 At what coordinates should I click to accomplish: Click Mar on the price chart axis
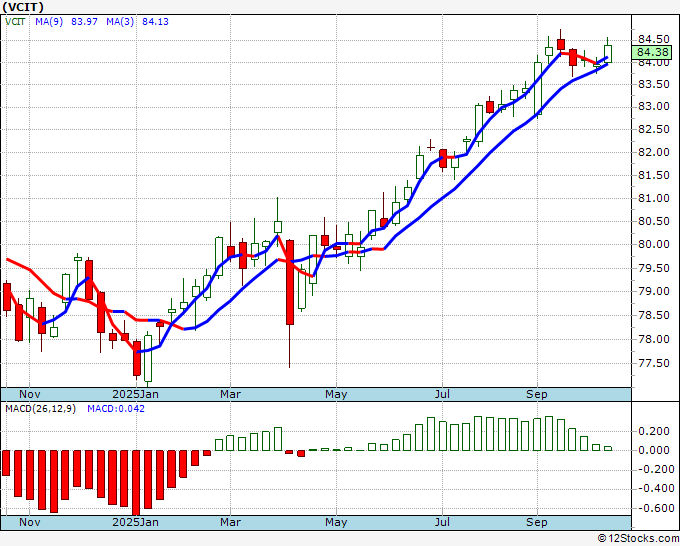click(x=230, y=394)
